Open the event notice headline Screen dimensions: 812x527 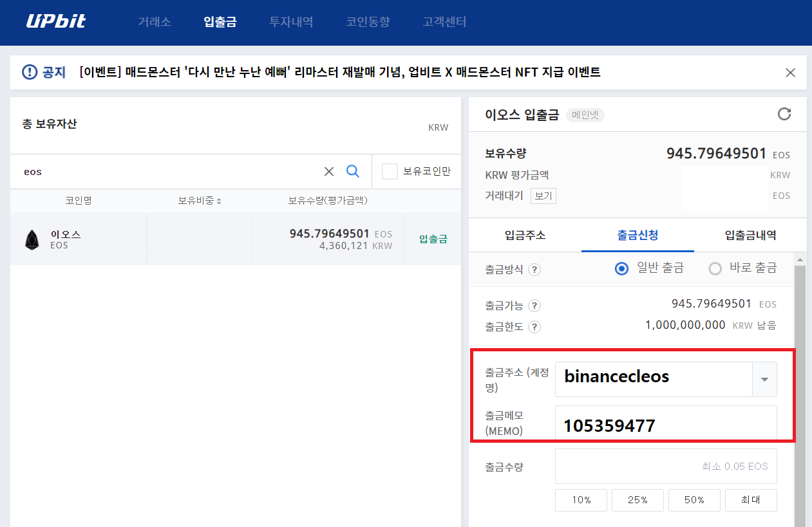tap(340, 72)
